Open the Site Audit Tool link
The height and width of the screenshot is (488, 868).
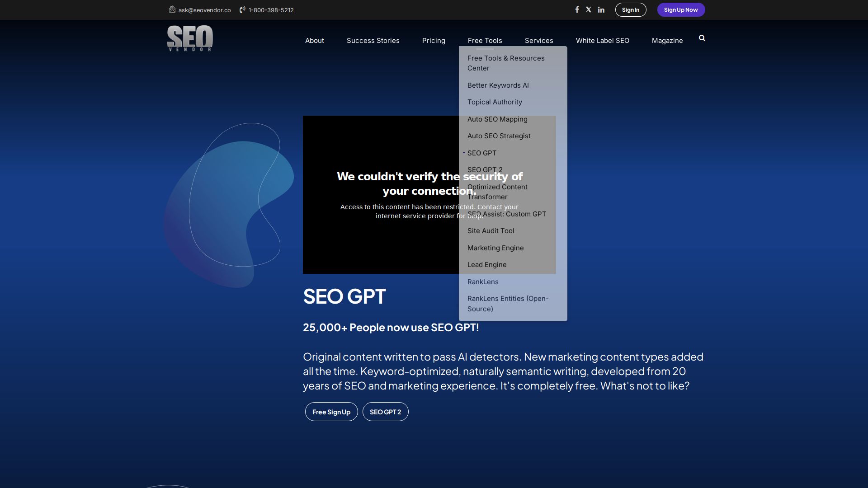(x=491, y=230)
